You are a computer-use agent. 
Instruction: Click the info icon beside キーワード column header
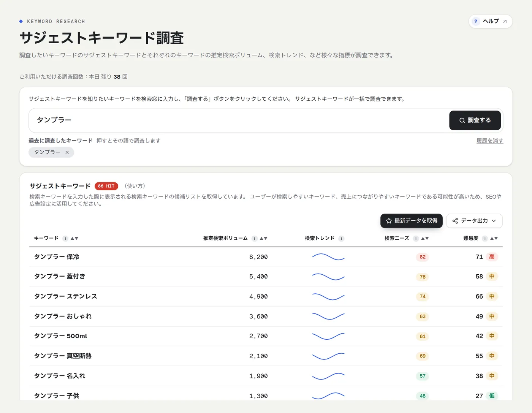[65, 239]
